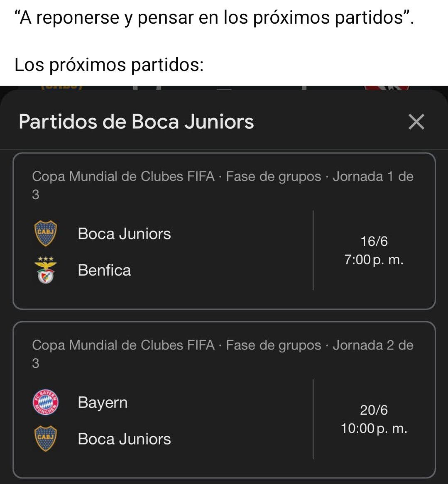Click the Boca Juniors crest in second match
The image size is (448, 484).
pos(45,439)
